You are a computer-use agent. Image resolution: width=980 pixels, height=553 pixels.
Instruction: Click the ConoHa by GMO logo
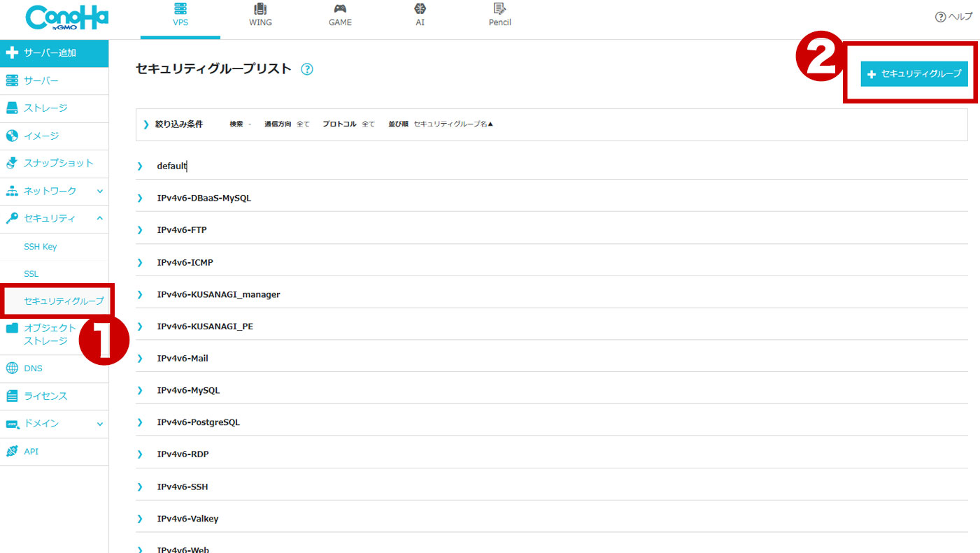click(66, 19)
